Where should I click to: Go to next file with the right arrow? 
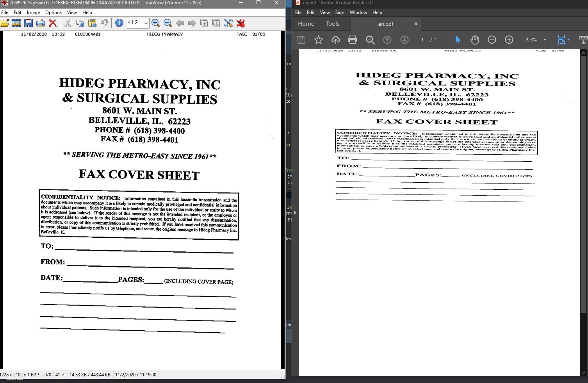pos(192,23)
